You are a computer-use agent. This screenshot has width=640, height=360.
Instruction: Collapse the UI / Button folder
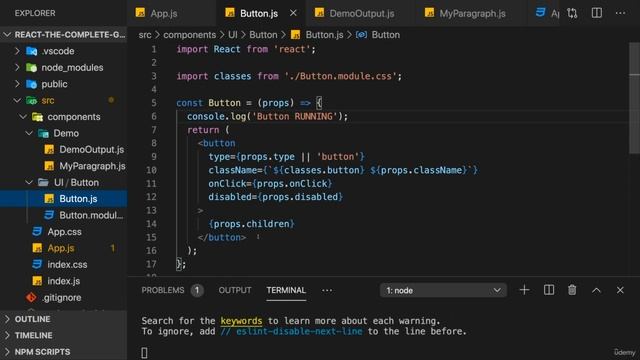click(29, 182)
